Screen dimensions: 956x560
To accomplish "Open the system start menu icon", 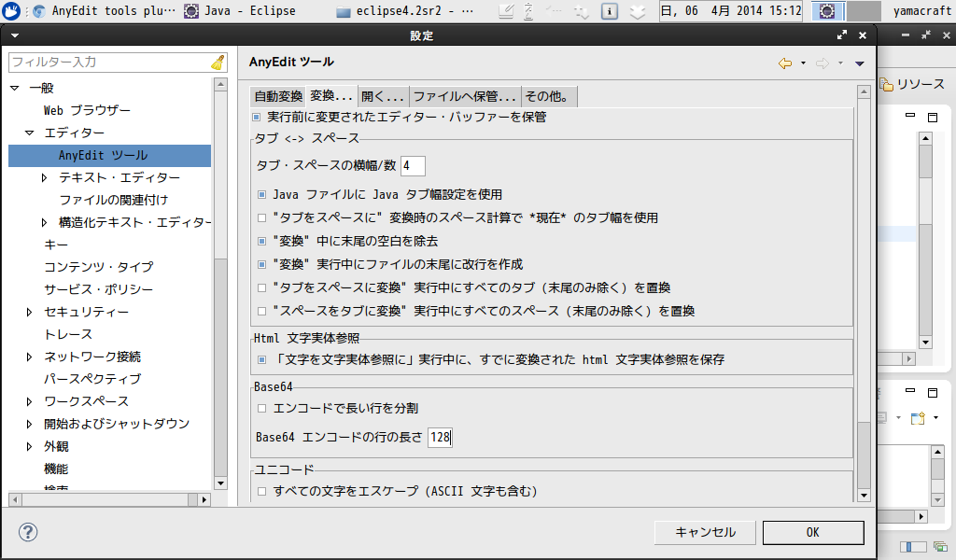I will (x=11, y=10).
